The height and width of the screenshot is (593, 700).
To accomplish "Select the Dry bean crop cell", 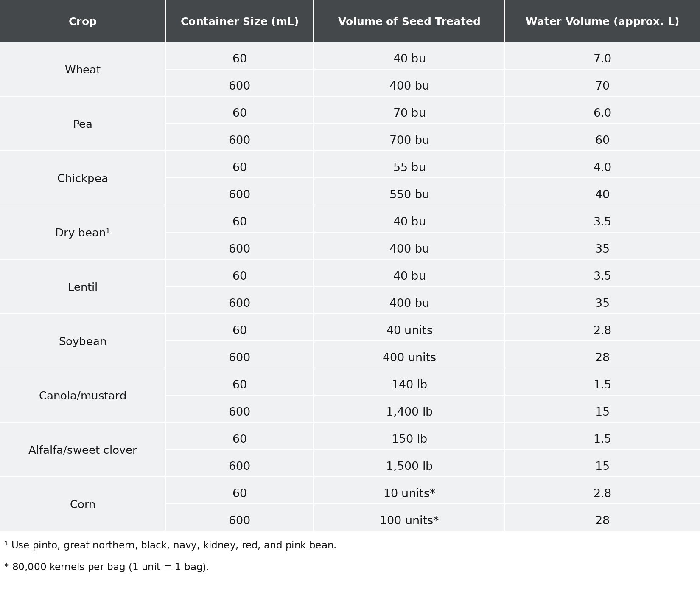I will 82,233.
